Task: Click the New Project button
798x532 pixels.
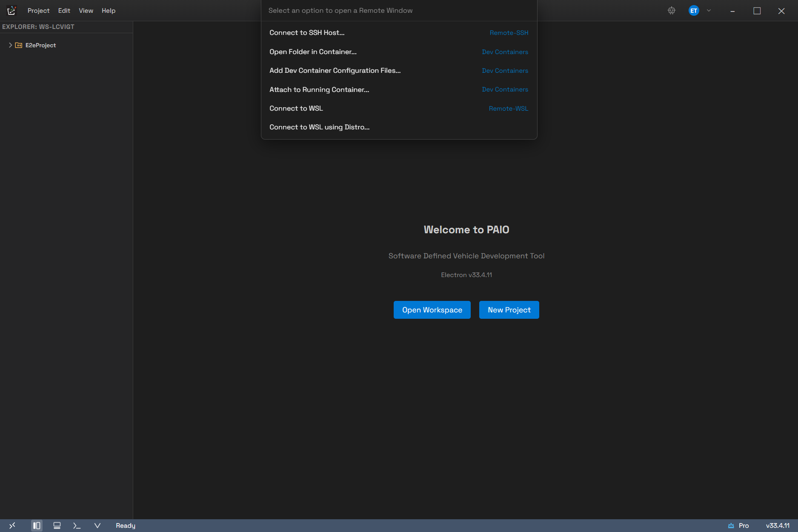Action: (x=509, y=310)
